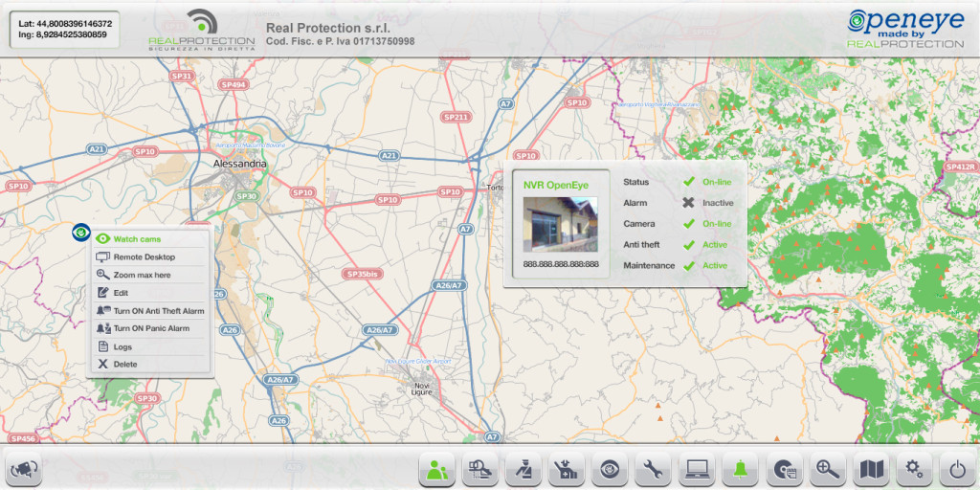980x490 pixels.
Task: Open the eye camera view toolbar icon
Action: 610,469
